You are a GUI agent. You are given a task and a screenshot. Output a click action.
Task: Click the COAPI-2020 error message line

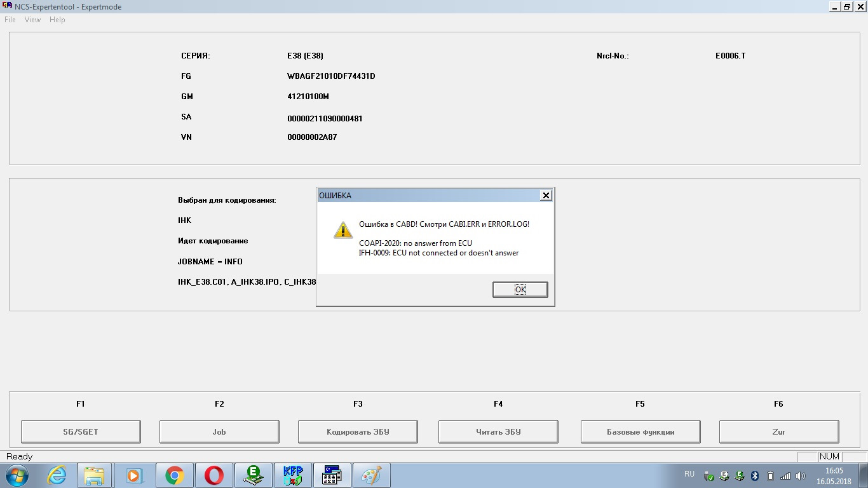tap(416, 243)
